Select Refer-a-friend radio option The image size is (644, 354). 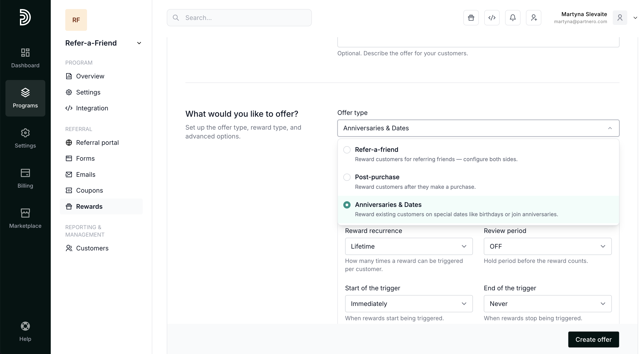(x=347, y=150)
